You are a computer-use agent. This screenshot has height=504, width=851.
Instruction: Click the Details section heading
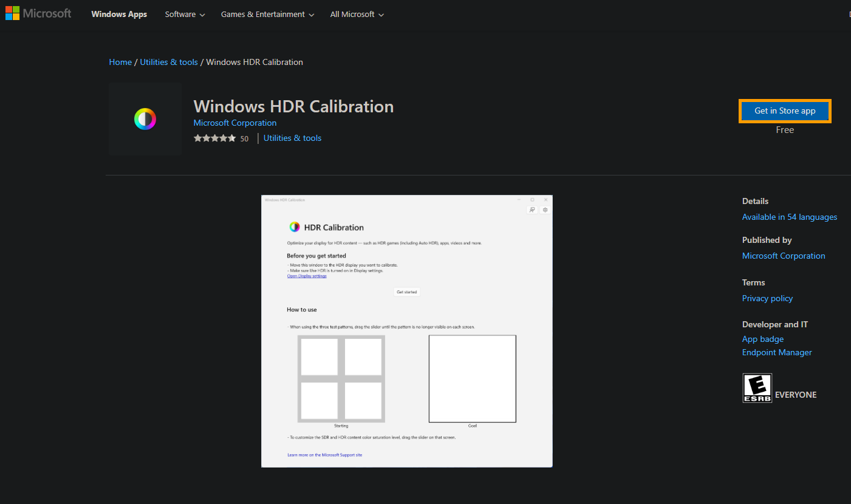click(x=755, y=201)
